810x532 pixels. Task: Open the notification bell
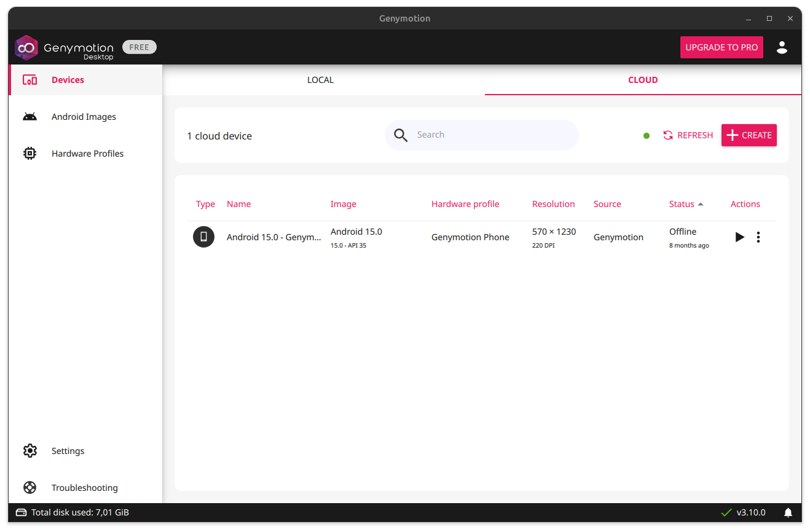click(x=788, y=512)
